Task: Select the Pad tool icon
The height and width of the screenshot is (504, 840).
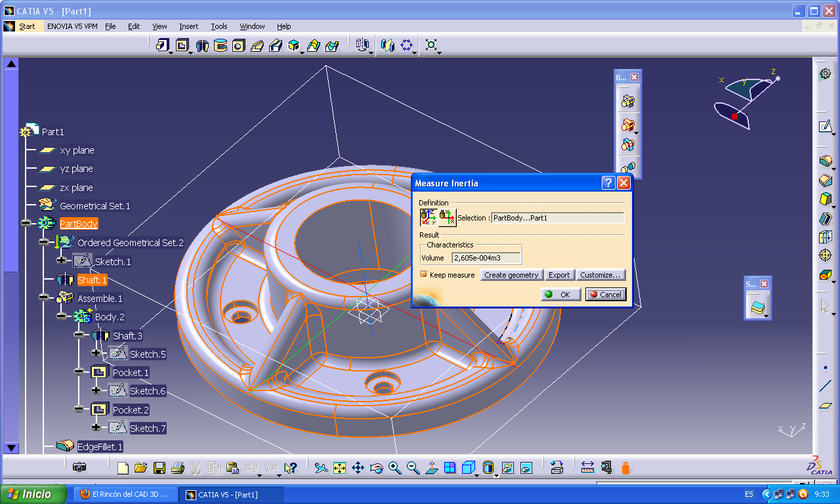Action: (x=162, y=45)
